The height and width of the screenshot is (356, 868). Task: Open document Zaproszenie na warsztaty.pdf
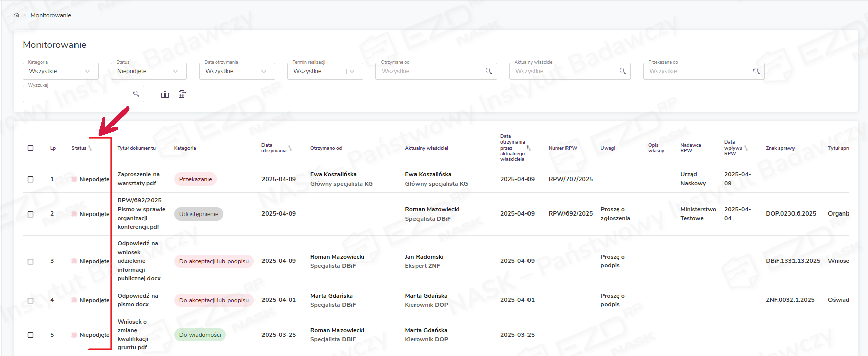click(138, 179)
